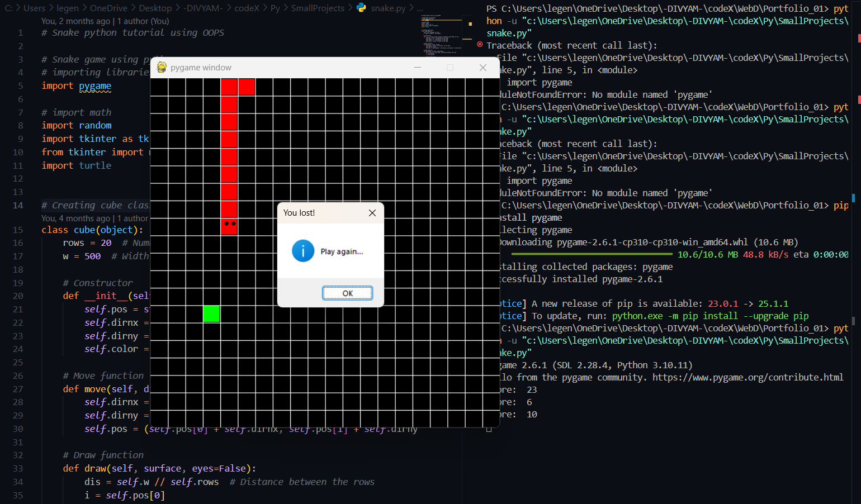Click 'rows = 20' on line 16
Image resolution: width=861 pixels, height=504 pixels.
87,243
